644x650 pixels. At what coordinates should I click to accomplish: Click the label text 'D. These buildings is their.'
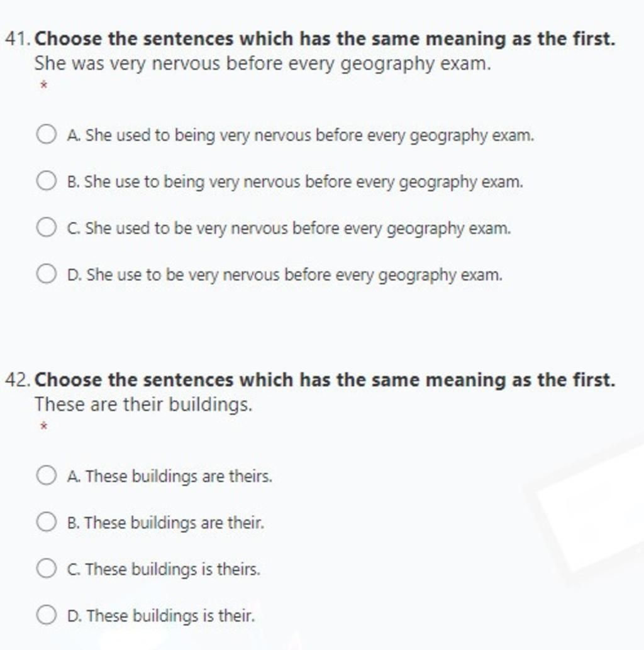[x=161, y=615]
